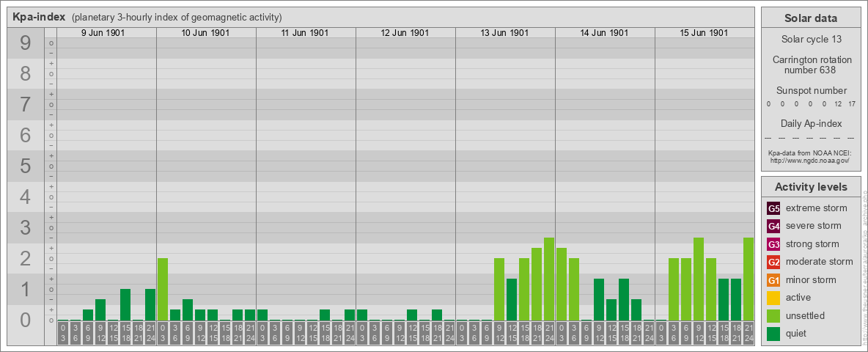Click the G4 severe storm legend icon
This screenshot has height=352, width=868.
click(773, 226)
